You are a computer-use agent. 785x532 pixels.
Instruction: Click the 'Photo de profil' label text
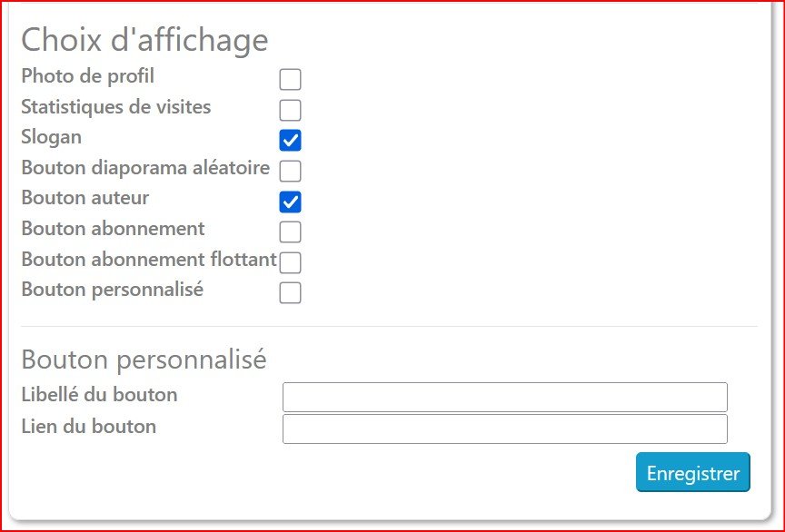pyautogui.click(x=87, y=76)
